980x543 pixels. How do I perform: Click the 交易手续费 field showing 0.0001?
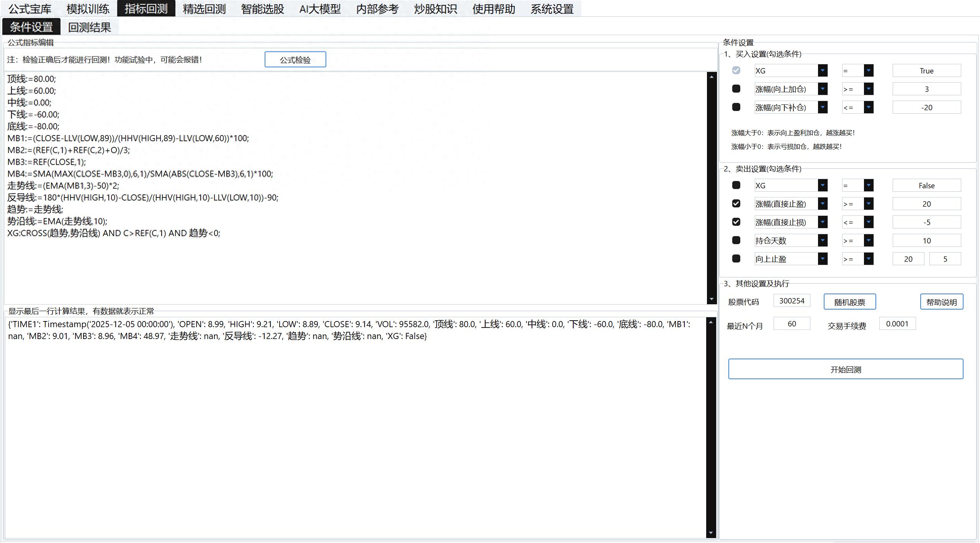point(897,323)
